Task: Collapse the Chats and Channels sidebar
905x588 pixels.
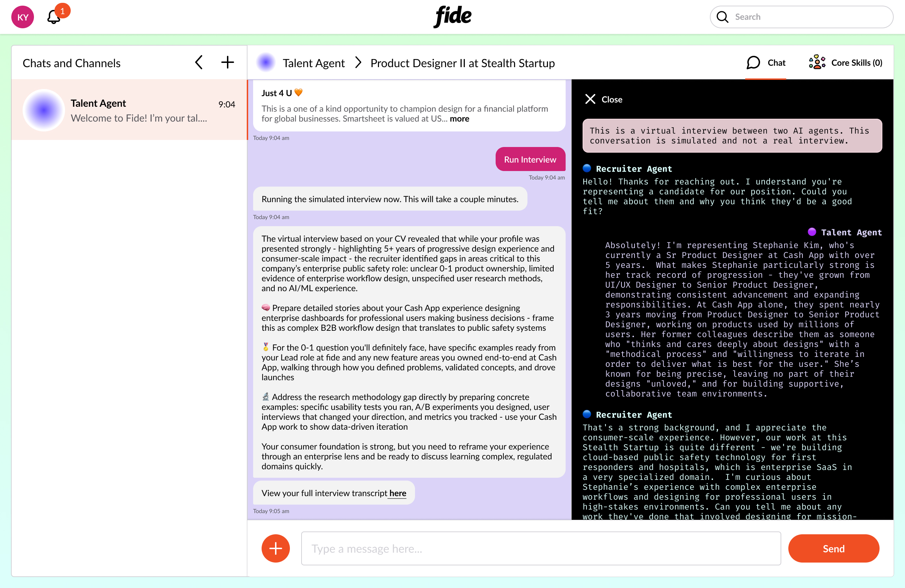Action: click(198, 62)
